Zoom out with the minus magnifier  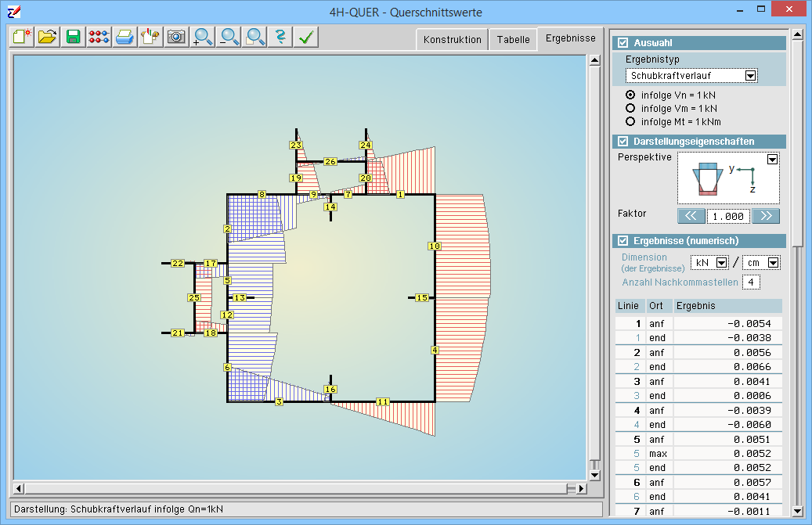(x=229, y=37)
